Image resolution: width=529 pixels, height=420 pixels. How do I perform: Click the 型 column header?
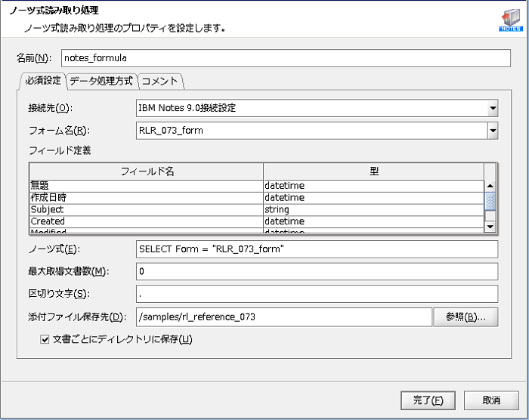point(374,171)
